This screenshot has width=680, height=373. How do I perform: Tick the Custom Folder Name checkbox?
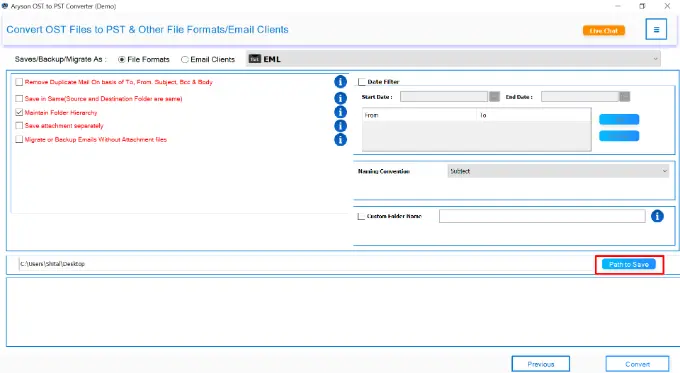pyautogui.click(x=361, y=216)
